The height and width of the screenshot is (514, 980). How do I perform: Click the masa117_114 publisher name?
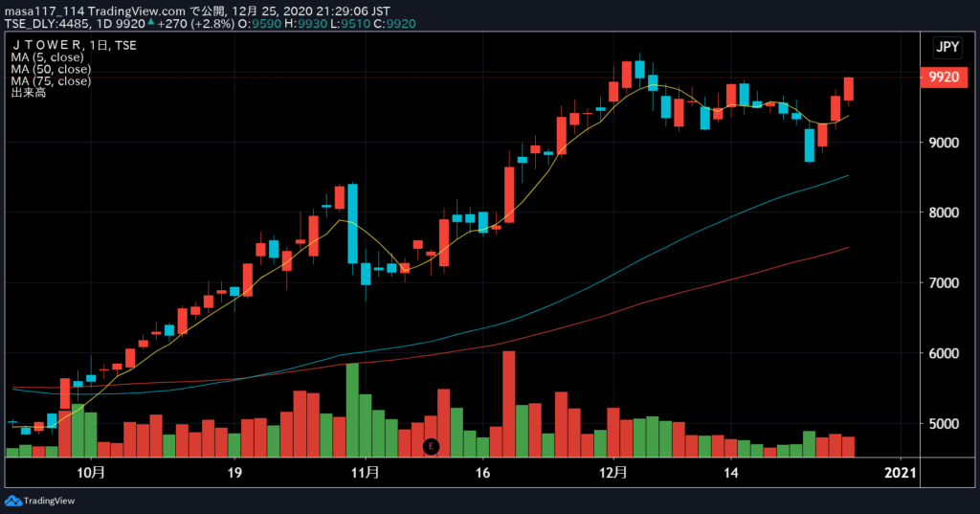pyautogui.click(x=44, y=11)
